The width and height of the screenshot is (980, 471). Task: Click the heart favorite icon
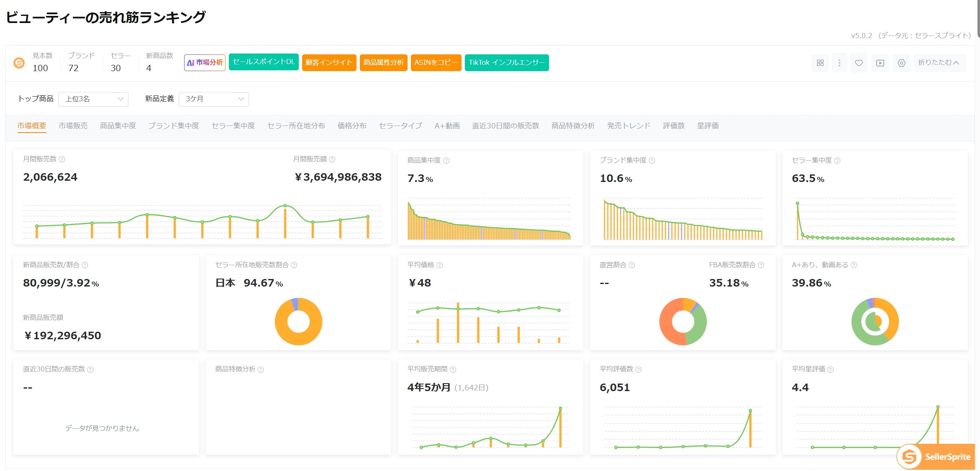coord(859,63)
